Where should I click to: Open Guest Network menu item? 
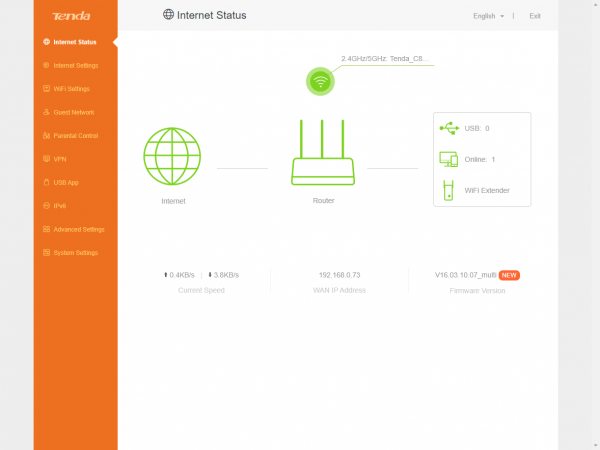pos(76,112)
